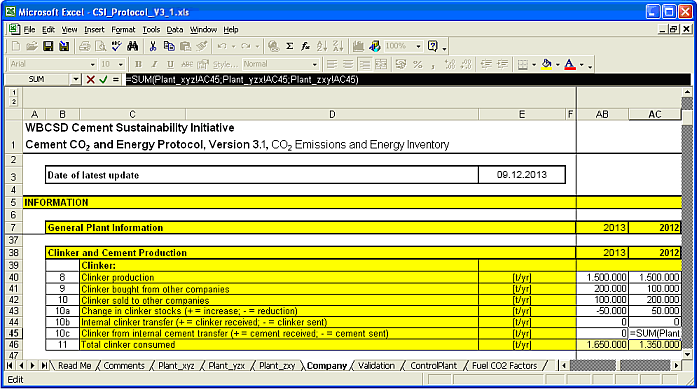Click the Redo arrow icon
This screenshot has width=697, height=389.
click(245, 46)
